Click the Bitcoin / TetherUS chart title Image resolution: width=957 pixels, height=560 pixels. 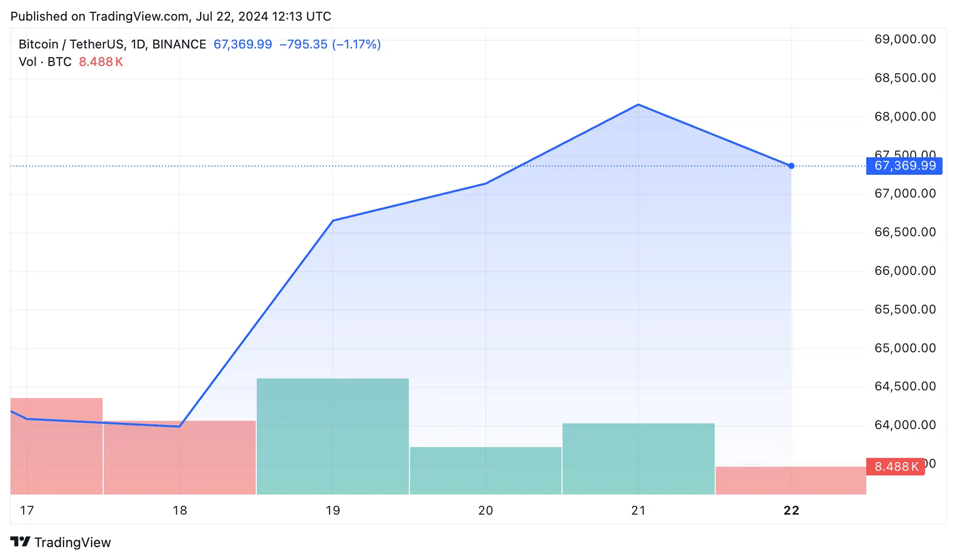(112, 44)
